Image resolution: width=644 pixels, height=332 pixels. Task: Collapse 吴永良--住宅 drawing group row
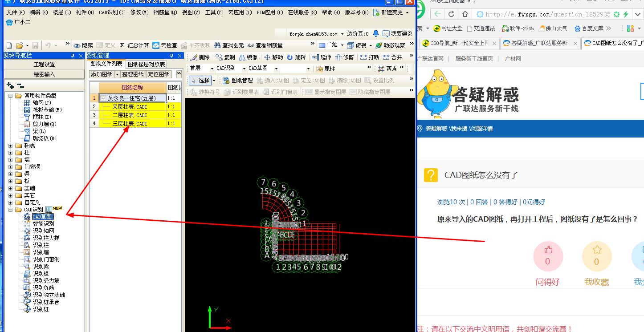point(103,98)
